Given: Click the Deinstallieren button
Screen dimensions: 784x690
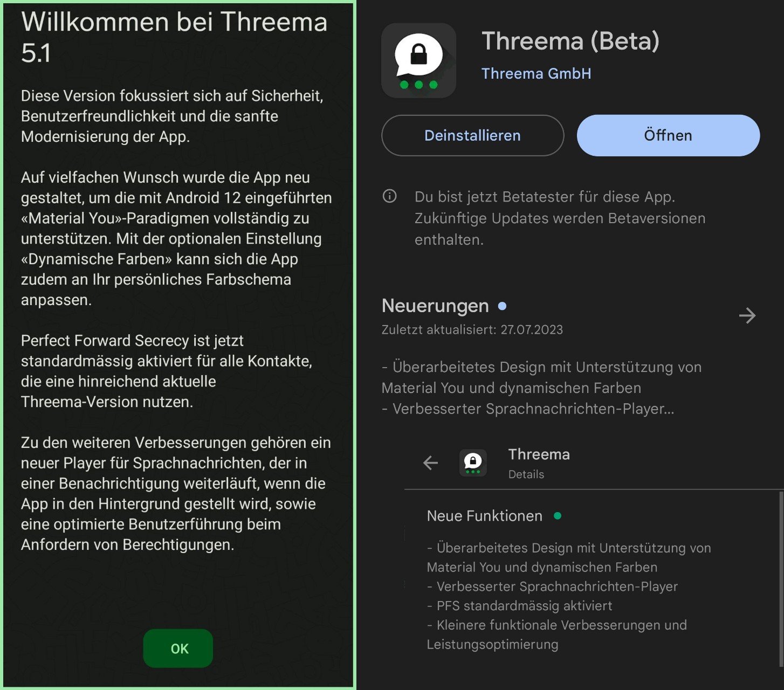Looking at the screenshot, I should [472, 135].
